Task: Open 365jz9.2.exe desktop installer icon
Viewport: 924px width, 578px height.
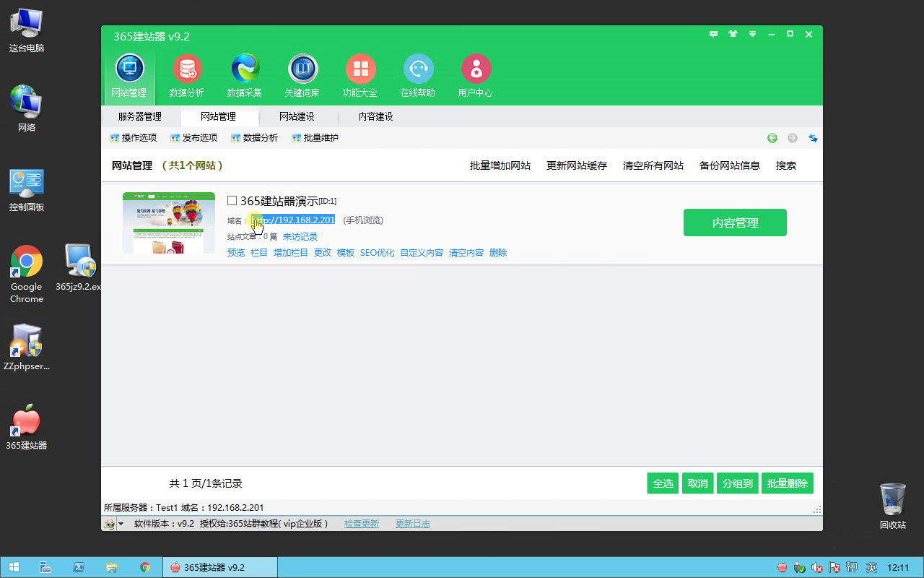Action: click(79, 267)
